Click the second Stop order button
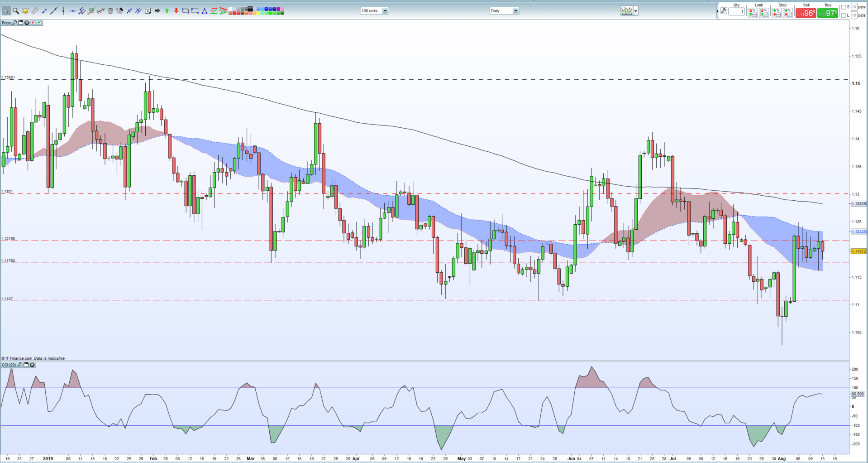The height and width of the screenshot is (463, 868). 788,13
